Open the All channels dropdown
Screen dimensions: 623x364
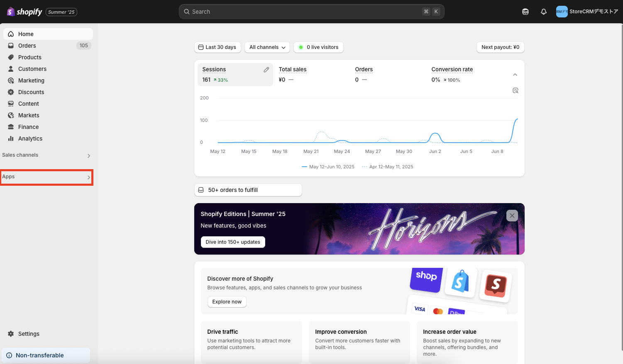pos(267,47)
